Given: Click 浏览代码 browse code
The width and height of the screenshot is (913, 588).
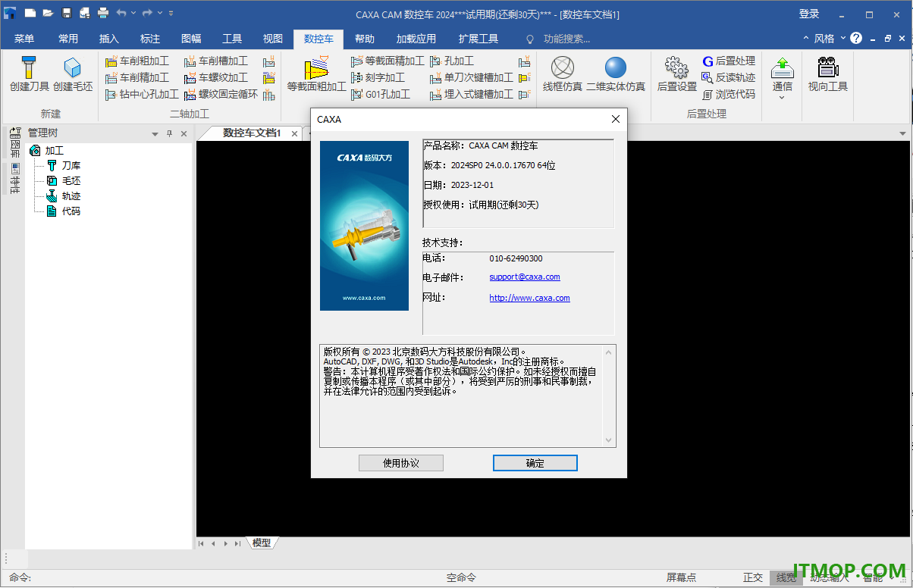Looking at the screenshot, I should click(x=728, y=94).
